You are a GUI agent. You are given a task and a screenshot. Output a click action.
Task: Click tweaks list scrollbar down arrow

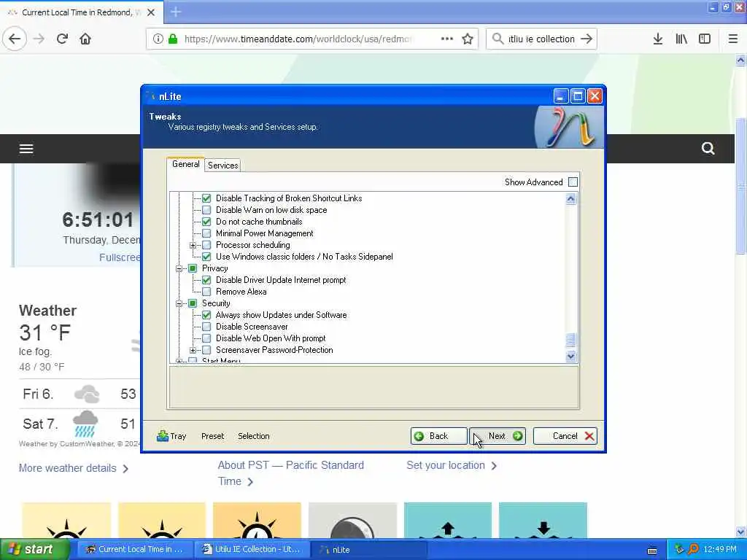pyautogui.click(x=570, y=356)
